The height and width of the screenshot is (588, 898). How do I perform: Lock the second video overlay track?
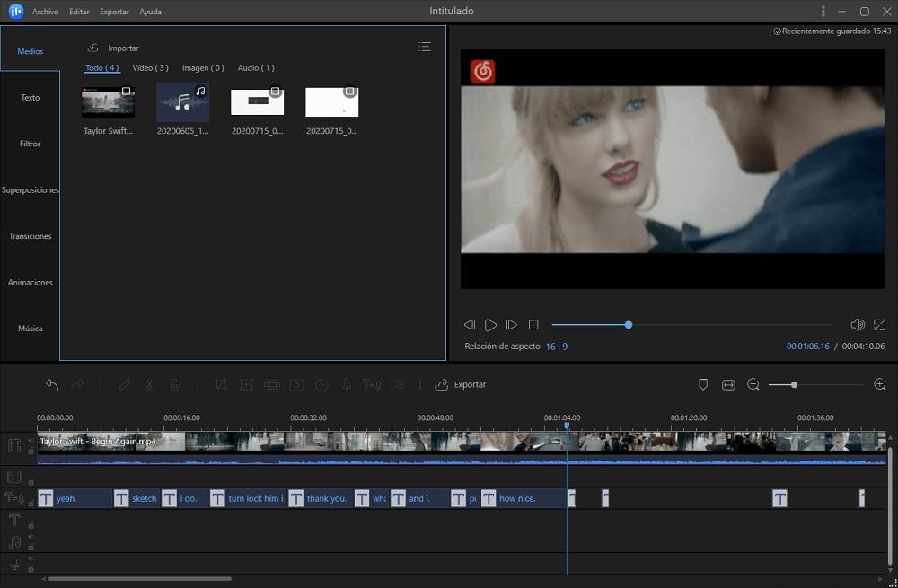pos(31,481)
